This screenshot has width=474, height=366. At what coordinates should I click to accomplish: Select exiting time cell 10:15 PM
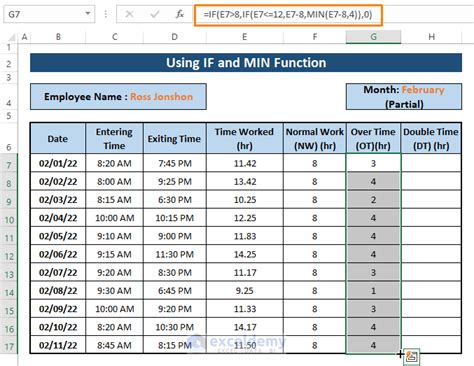(x=175, y=218)
